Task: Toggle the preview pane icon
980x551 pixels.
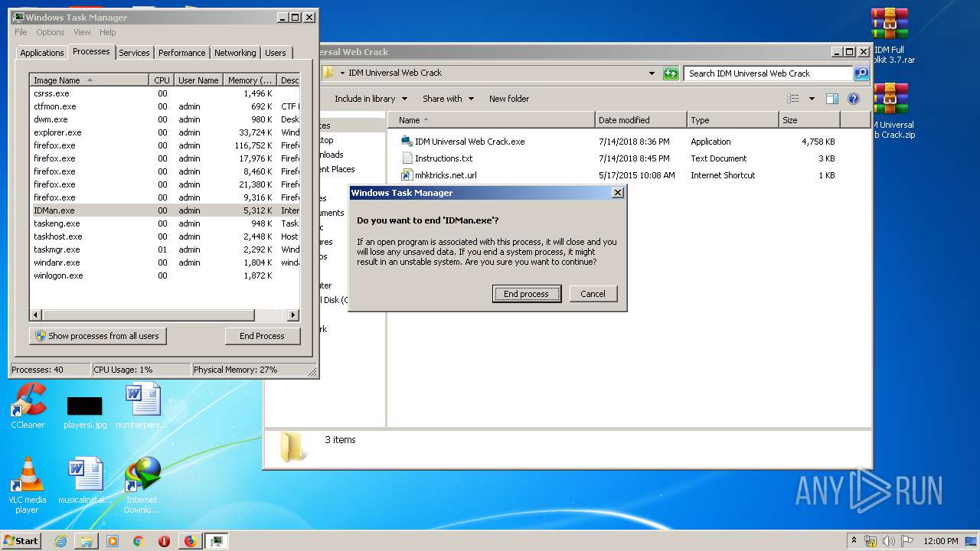Action: coord(832,99)
